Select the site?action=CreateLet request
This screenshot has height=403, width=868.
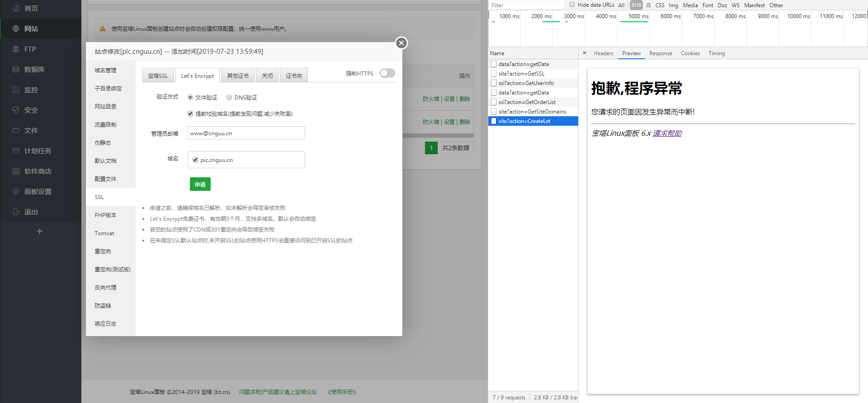(533, 121)
